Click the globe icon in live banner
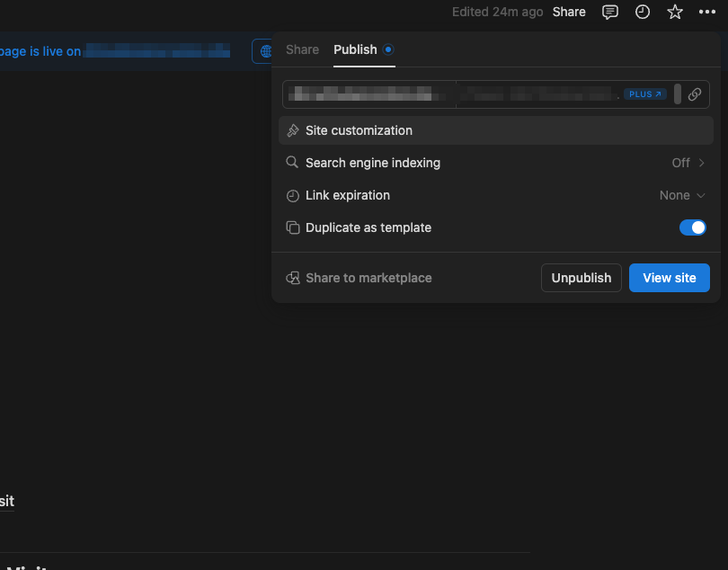Viewport: 728px width, 570px height. tap(265, 51)
